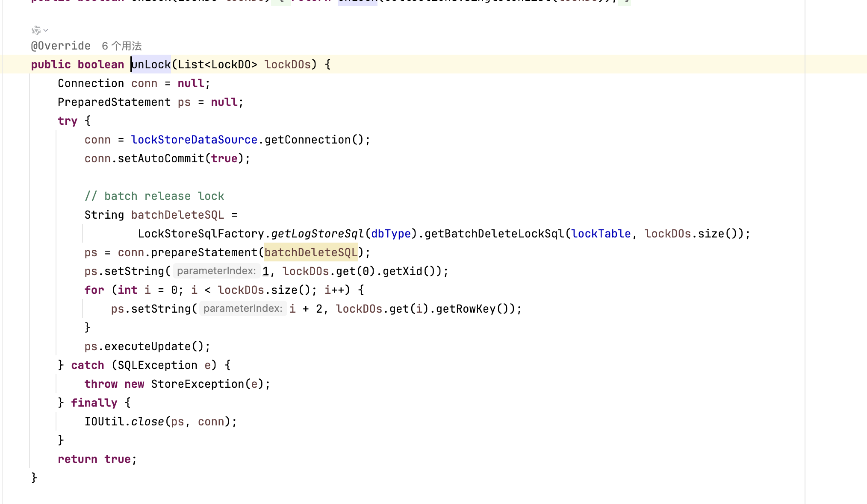Click the StoreException class name
This screenshot has width=867, height=504.
(198, 384)
